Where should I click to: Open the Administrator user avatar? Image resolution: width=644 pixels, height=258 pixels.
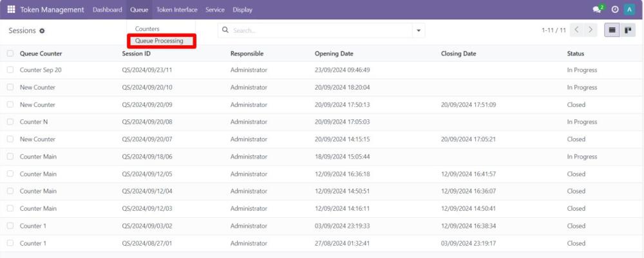coord(629,10)
